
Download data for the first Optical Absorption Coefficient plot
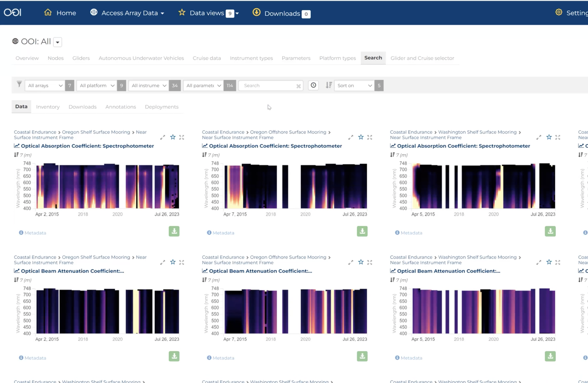click(174, 231)
